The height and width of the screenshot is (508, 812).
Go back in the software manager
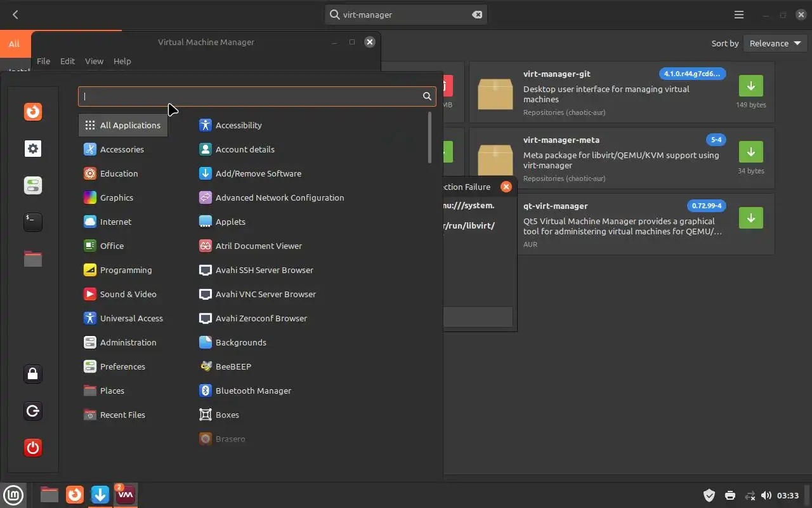tap(15, 15)
